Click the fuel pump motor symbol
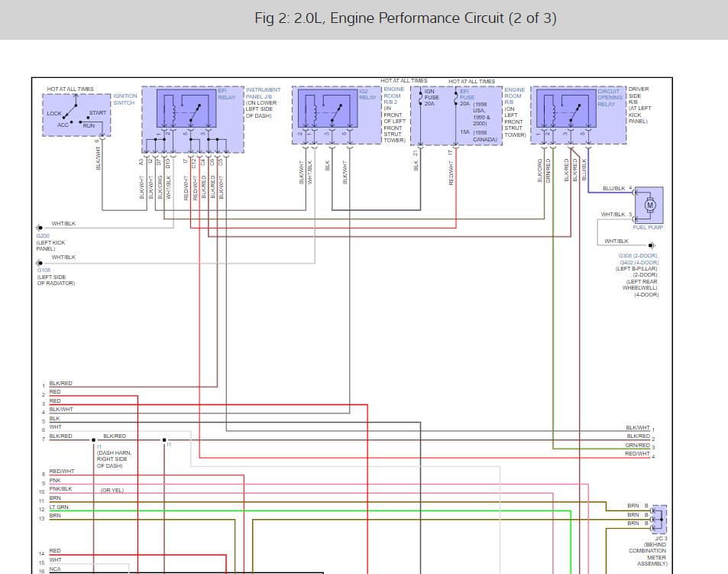The width and height of the screenshot is (728, 574). (x=650, y=205)
